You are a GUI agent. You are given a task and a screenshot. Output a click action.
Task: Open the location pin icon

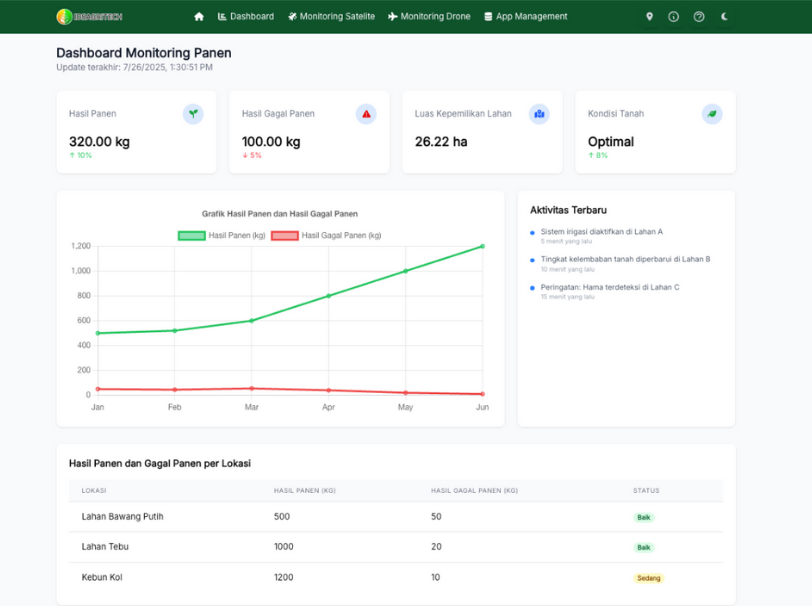coord(649,16)
